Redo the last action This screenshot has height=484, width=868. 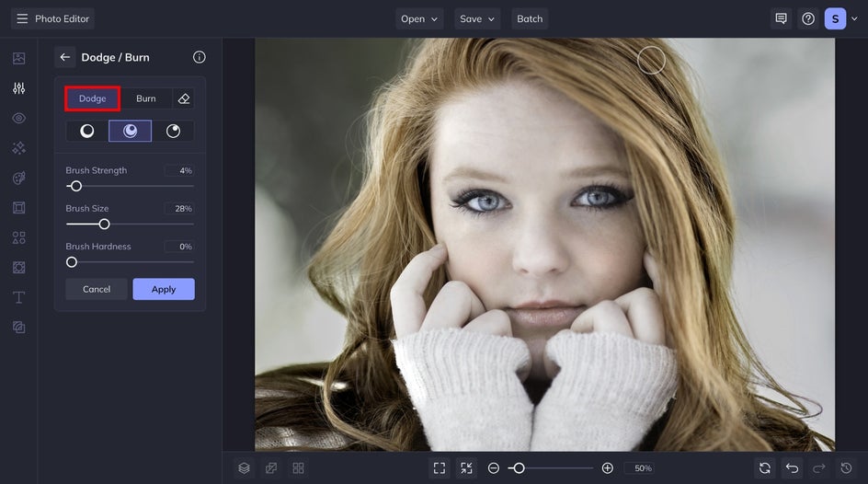click(x=819, y=468)
